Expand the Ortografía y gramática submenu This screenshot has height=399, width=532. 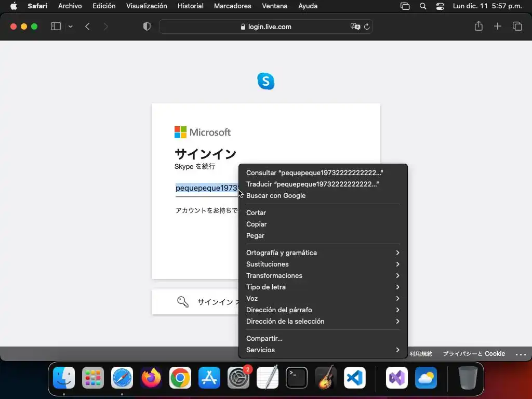323,253
